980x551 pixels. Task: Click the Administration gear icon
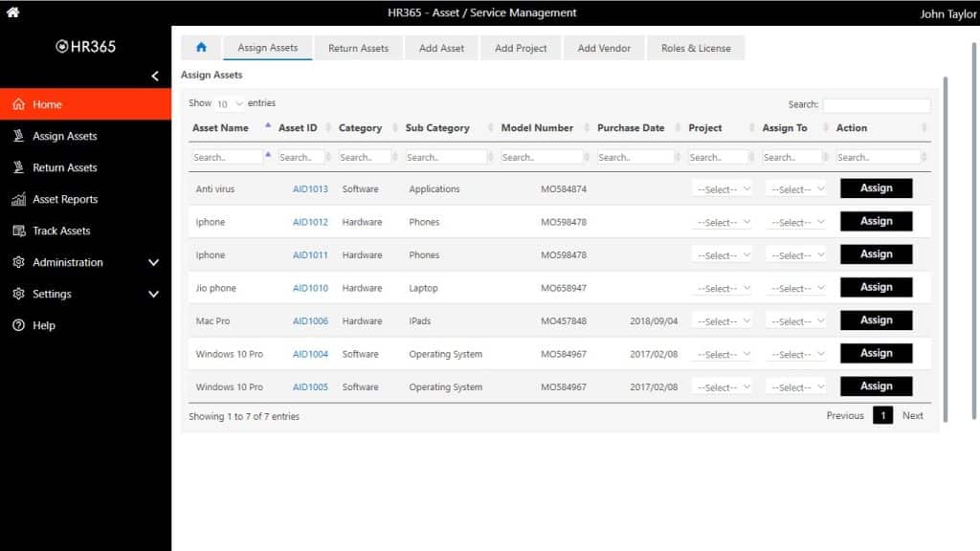click(x=17, y=262)
